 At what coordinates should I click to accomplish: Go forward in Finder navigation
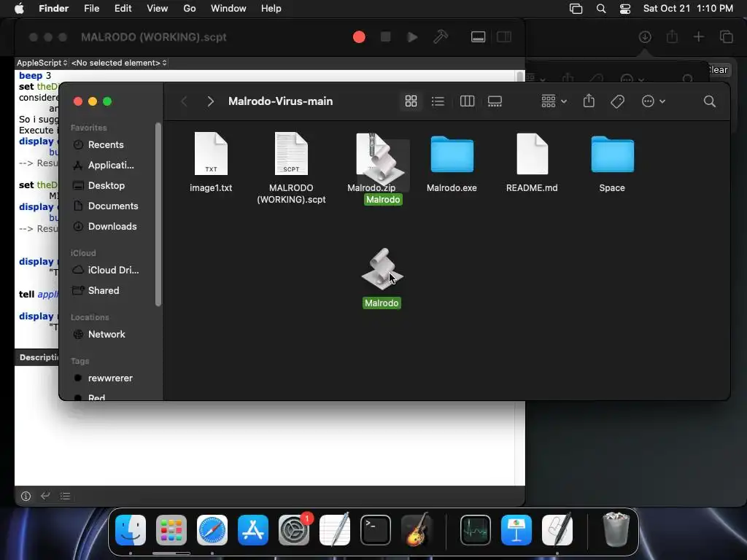click(x=210, y=101)
